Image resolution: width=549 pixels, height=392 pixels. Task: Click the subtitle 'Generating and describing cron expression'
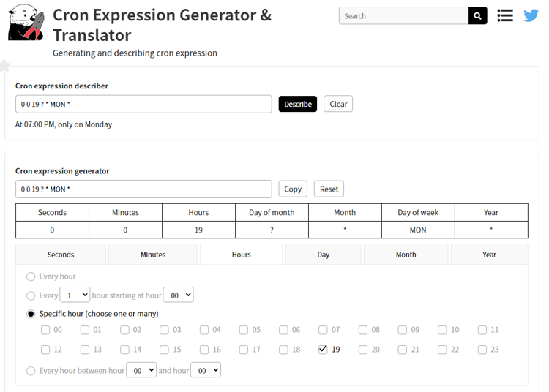(x=135, y=53)
